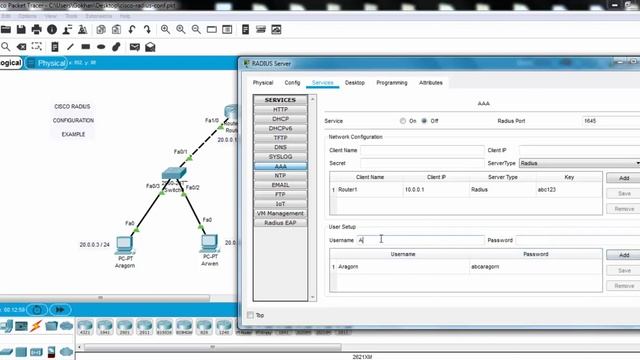The image size is (640, 360).
Task: Open the Services tab
Action: coord(322,82)
